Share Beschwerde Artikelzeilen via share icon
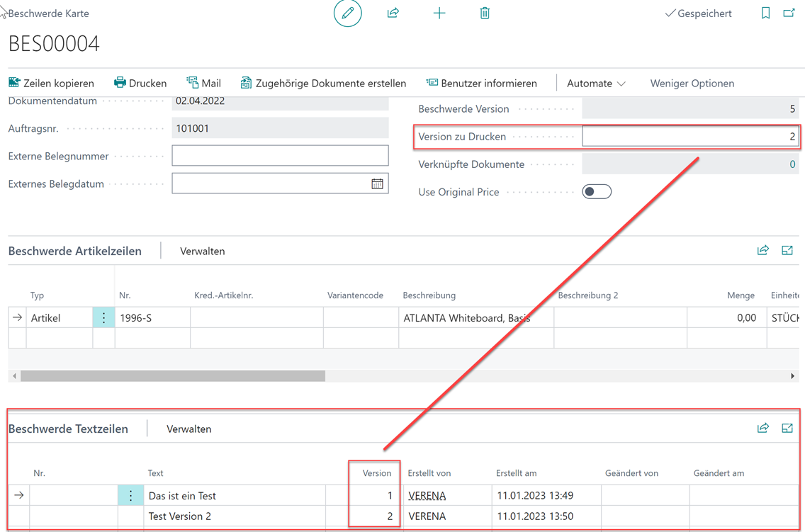This screenshot has height=532, width=805. [763, 250]
